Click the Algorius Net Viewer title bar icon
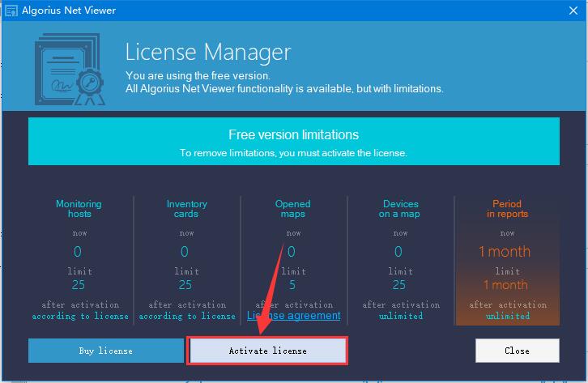588x383 pixels. [x=12, y=11]
